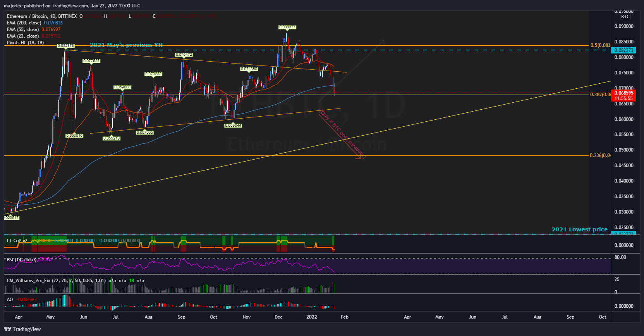Screen dimensions: 644x336
Task: Select the RSI (14, close) indicator legend
Action: coord(22,260)
